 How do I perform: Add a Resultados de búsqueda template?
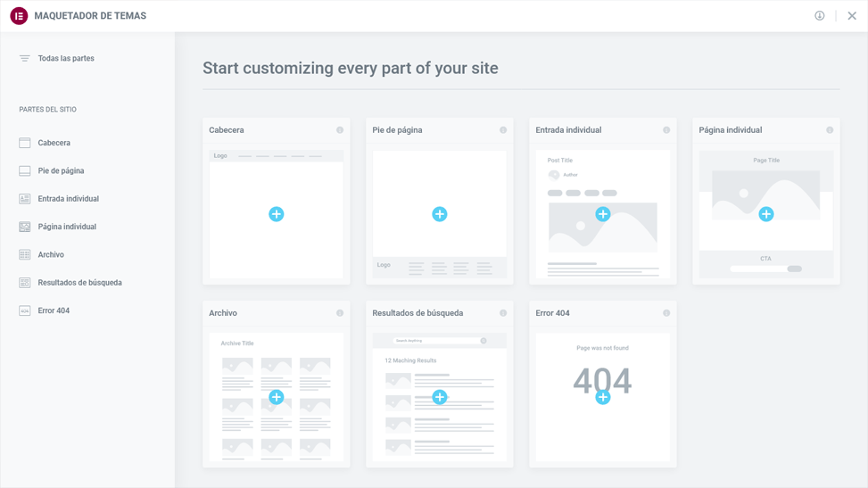440,397
